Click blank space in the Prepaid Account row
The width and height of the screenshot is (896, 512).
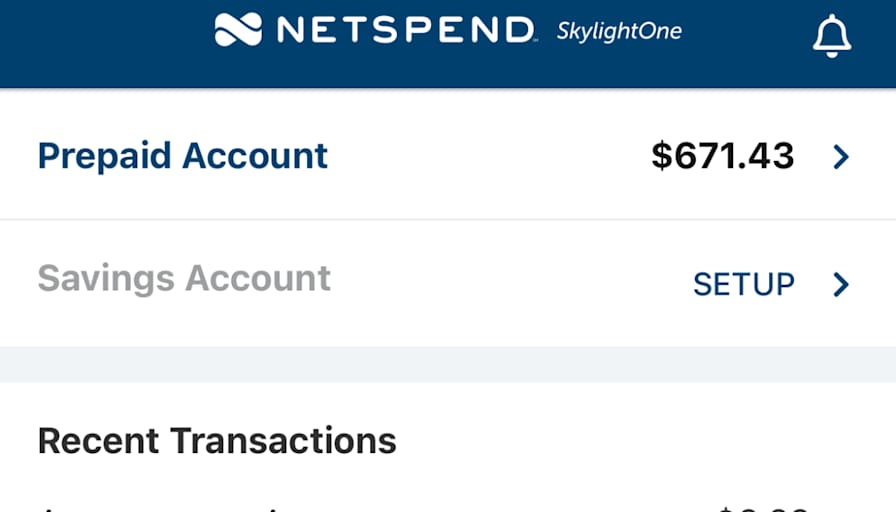click(489, 155)
